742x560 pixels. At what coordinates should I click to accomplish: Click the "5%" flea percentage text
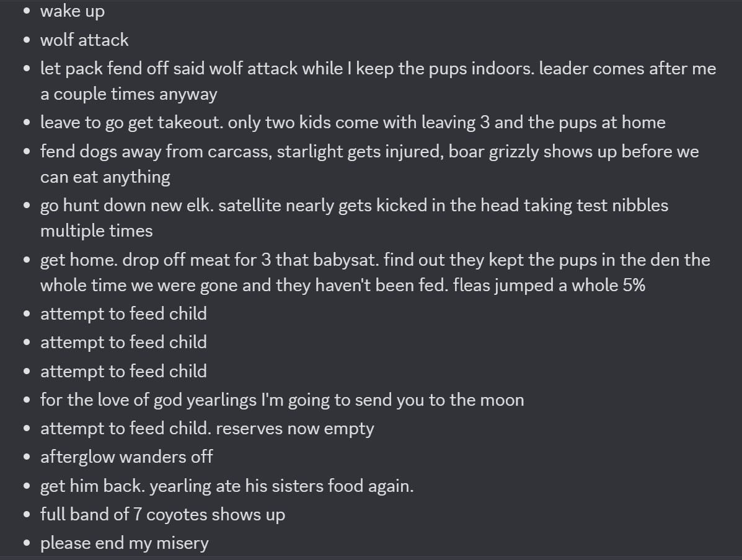634,286
